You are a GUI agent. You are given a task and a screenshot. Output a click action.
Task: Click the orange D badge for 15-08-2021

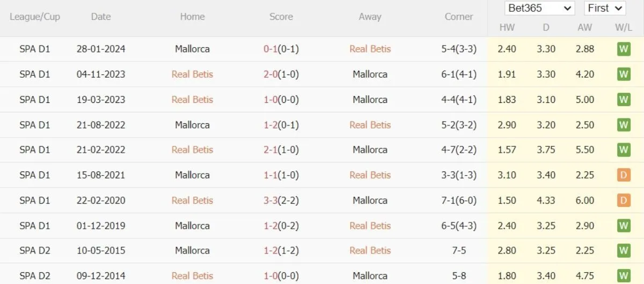pyautogui.click(x=623, y=175)
